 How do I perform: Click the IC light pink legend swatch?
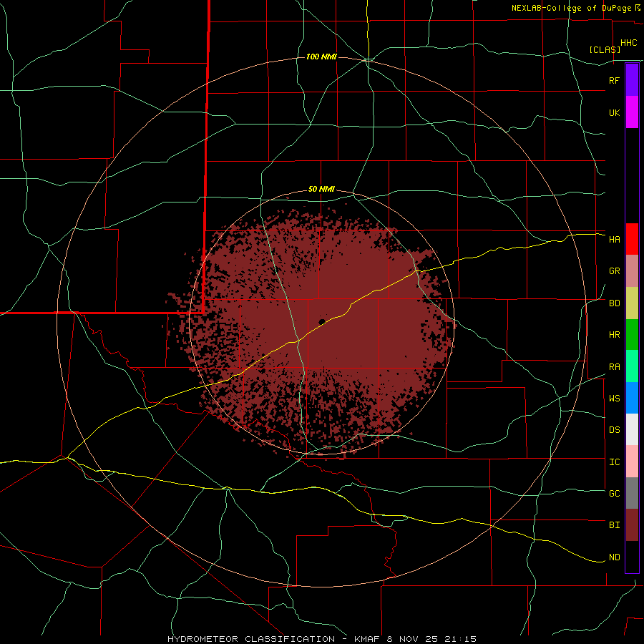pos(632,462)
